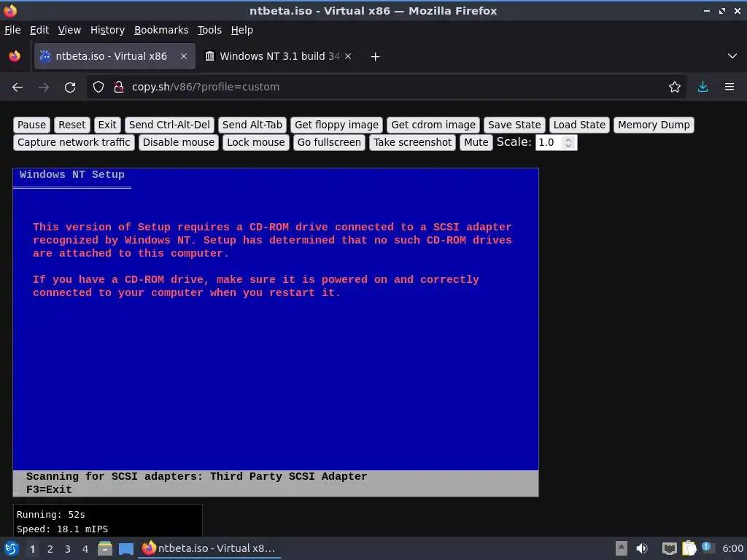Switch emulator to fullscreen

pos(329,142)
